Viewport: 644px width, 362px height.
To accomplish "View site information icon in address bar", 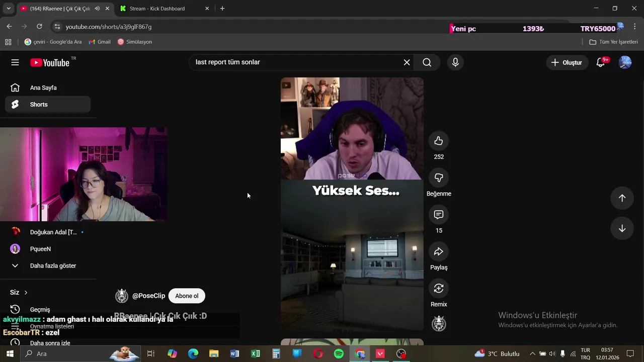I will pos(57,27).
